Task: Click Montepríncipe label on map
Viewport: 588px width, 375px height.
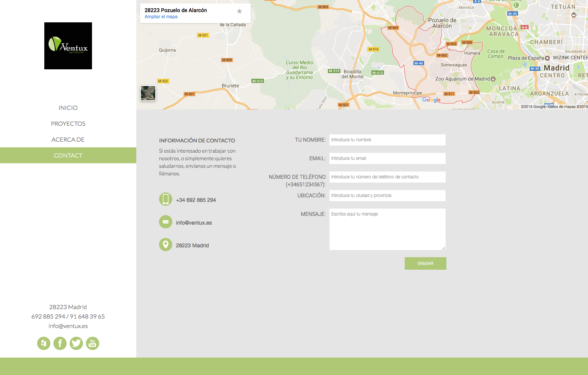Action: click(x=407, y=93)
